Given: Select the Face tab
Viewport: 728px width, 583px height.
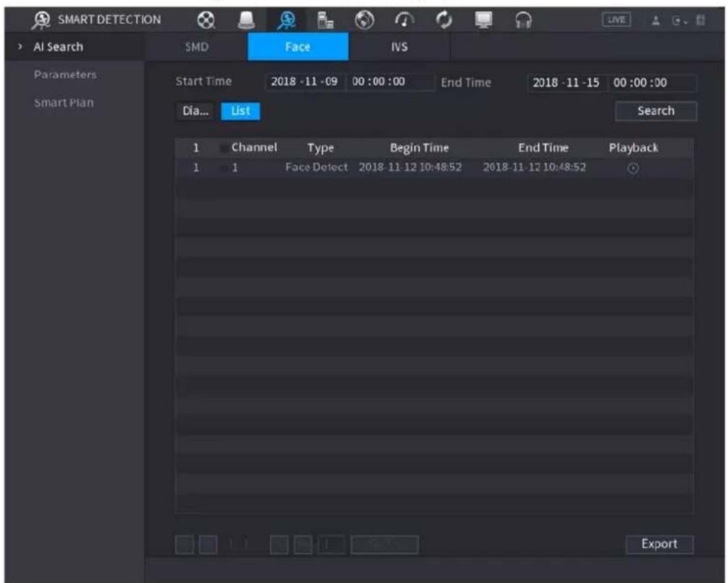Looking at the screenshot, I should tap(298, 47).
